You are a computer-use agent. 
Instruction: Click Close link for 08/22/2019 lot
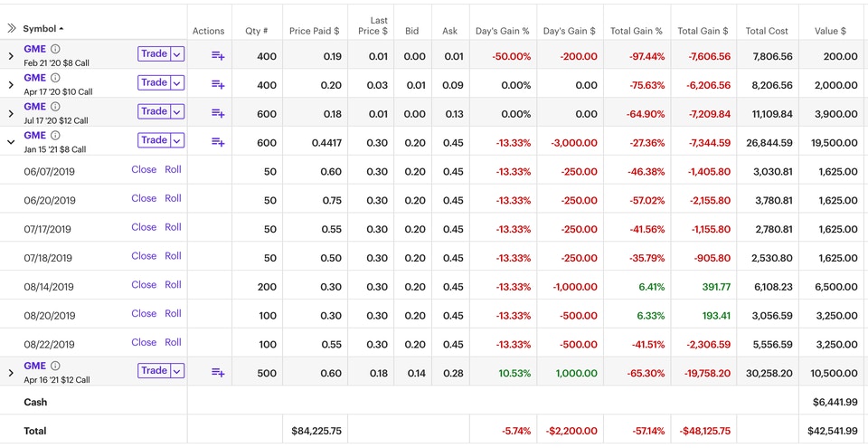(x=144, y=342)
